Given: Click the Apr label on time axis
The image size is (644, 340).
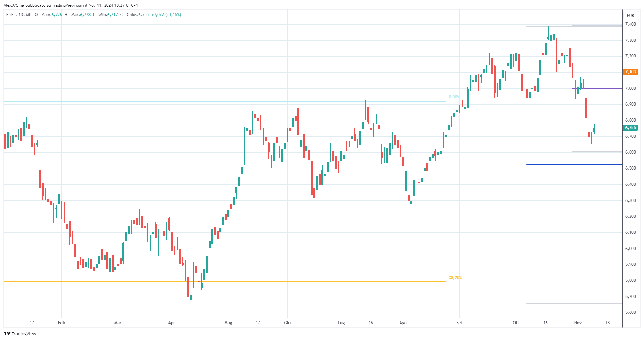Looking at the screenshot, I should click(x=172, y=323).
